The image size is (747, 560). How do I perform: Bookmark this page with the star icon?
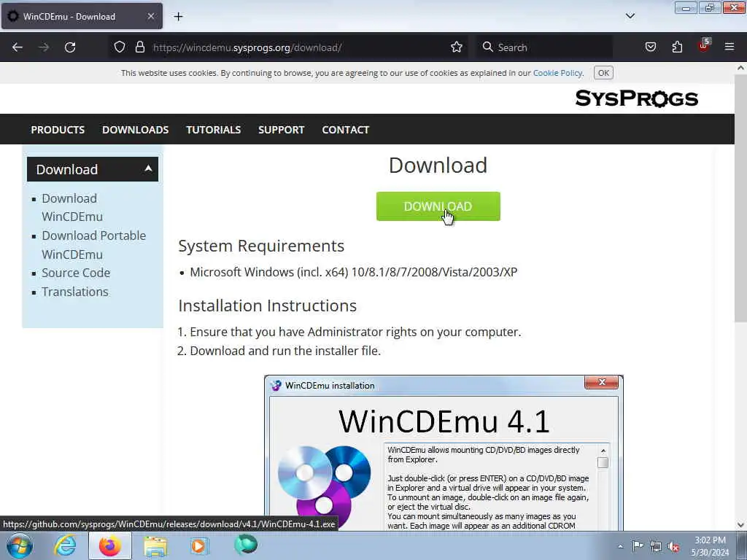457,47
